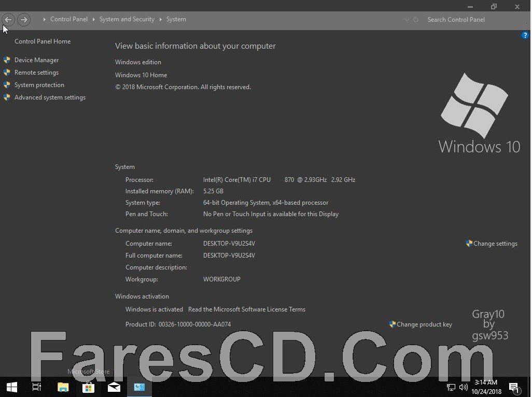Navigate to System and Security breadcrumb
This screenshot has width=532, height=397.
pos(127,19)
